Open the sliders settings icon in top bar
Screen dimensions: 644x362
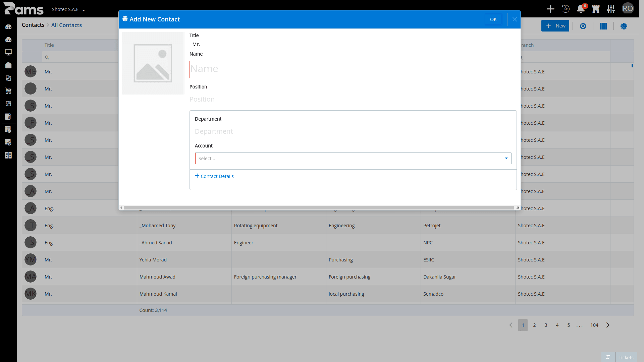pyautogui.click(x=611, y=9)
